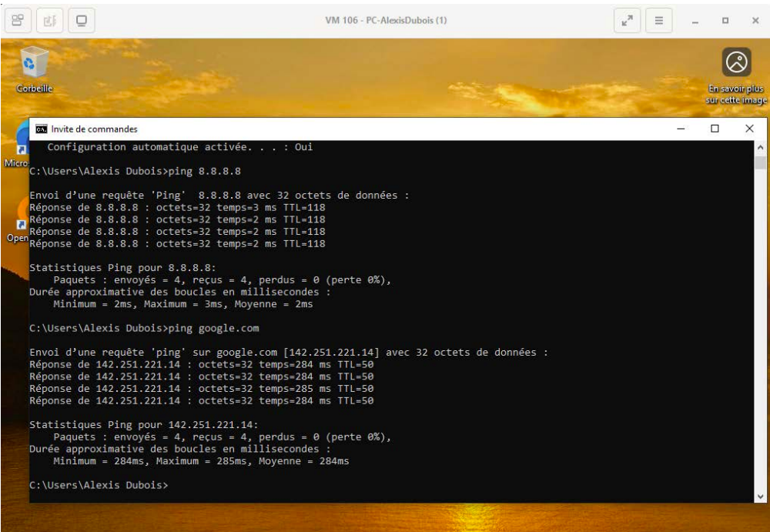The width and height of the screenshot is (770, 532).
Task: Close the VM 106 viewer window
Action: tap(755, 21)
